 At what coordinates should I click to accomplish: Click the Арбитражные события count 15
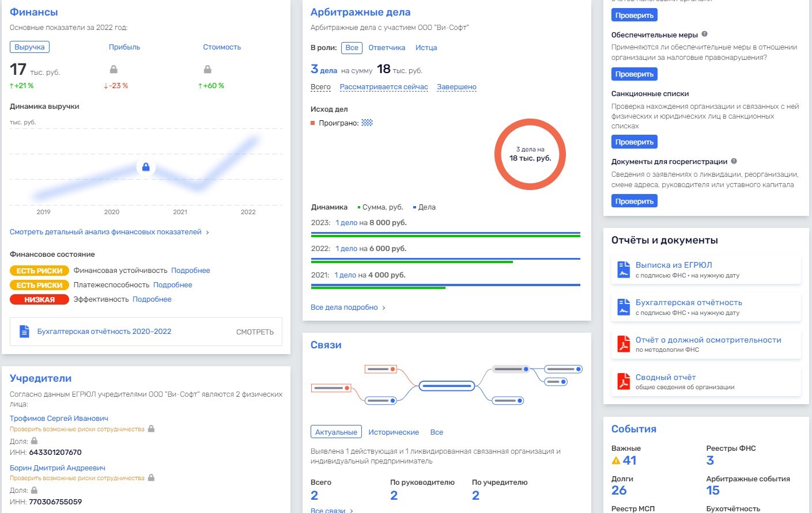point(713,491)
